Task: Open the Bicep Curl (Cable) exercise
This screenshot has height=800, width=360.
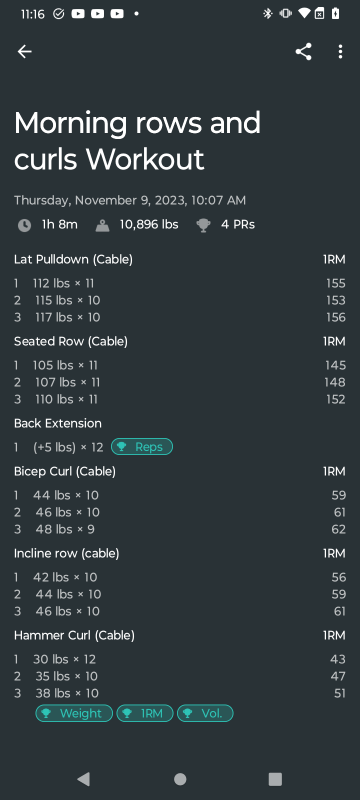Action: [x=65, y=471]
